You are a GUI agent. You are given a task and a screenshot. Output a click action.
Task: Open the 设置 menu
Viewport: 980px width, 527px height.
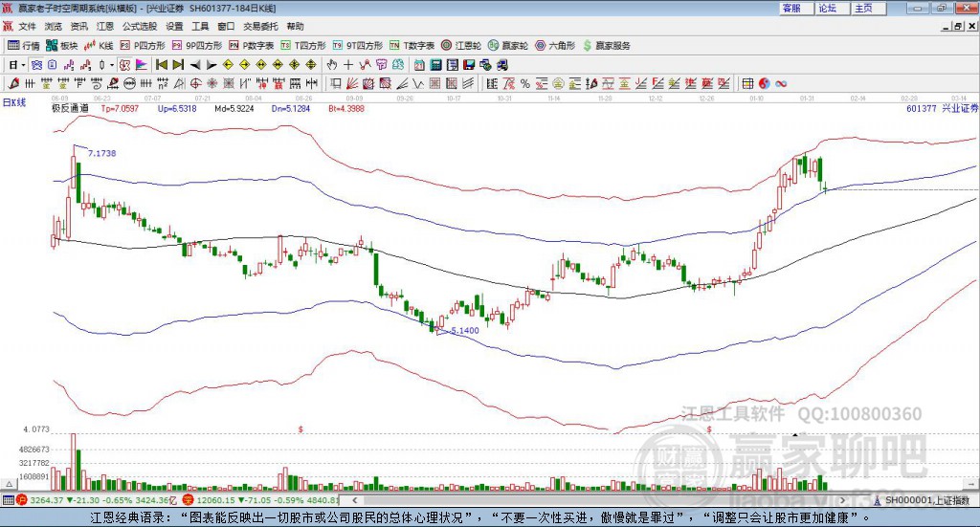[x=174, y=26]
